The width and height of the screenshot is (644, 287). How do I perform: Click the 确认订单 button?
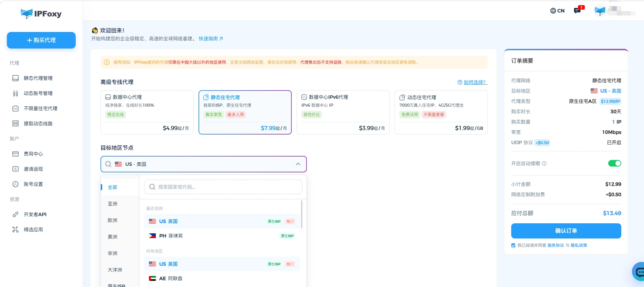pyautogui.click(x=566, y=231)
